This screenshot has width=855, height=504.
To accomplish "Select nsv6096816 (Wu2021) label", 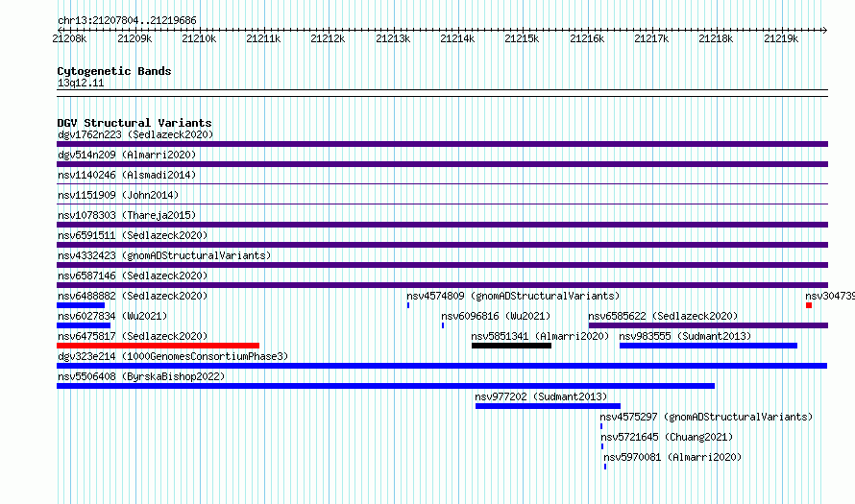I will [496, 316].
